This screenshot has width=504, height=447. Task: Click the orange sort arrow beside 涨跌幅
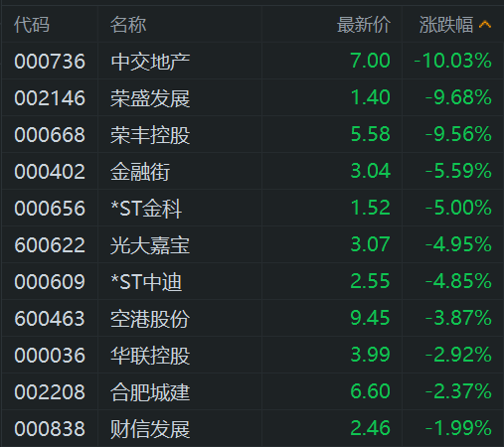click(485, 25)
